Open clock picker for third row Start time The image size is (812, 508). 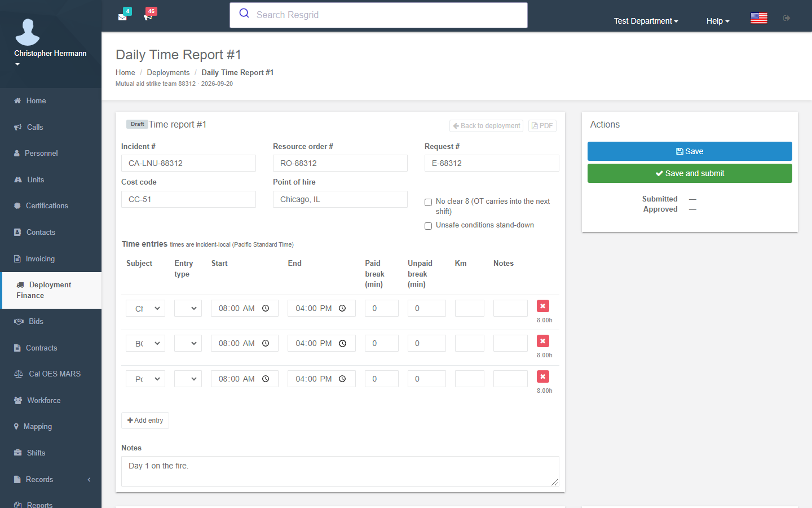[x=266, y=379]
